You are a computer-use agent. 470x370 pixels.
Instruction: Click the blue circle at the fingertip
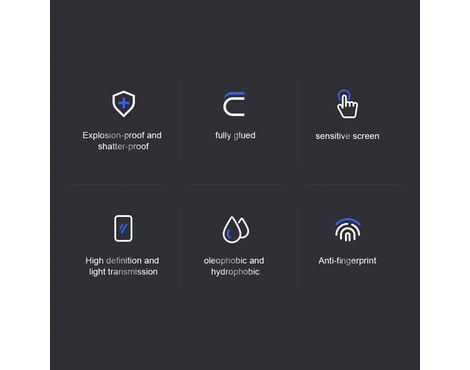pyautogui.click(x=343, y=95)
